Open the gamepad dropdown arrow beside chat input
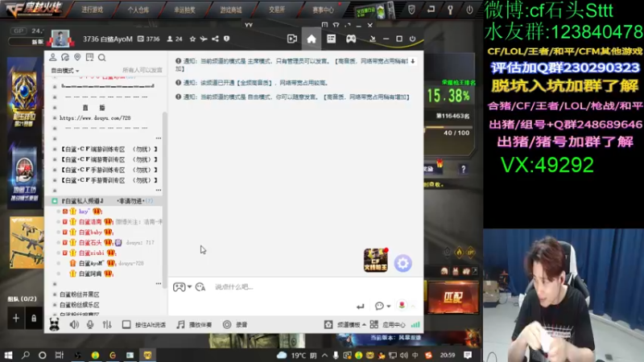This screenshot has height=362, width=644. point(189,287)
